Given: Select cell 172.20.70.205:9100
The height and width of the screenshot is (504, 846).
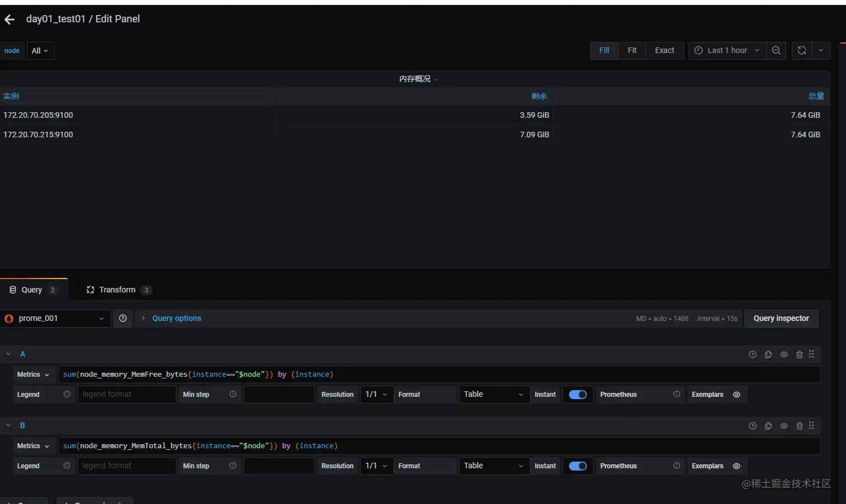Looking at the screenshot, I should pyautogui.click(x=138, y=115).
